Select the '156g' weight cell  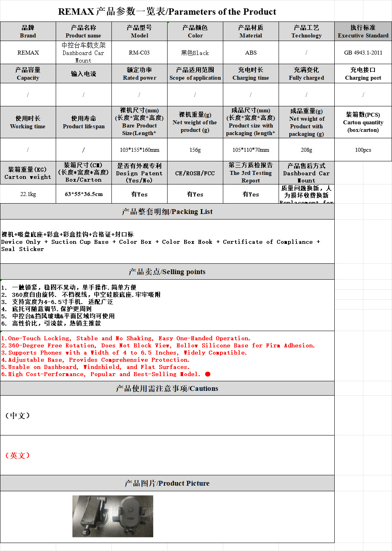[195, 150]
